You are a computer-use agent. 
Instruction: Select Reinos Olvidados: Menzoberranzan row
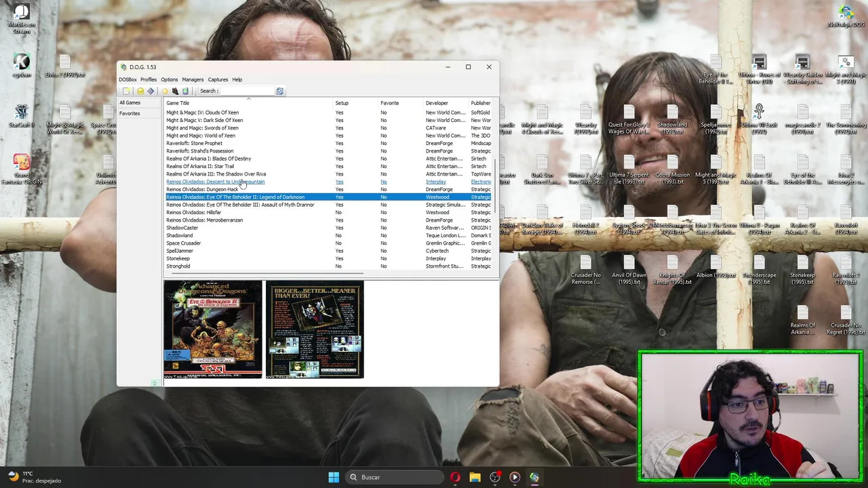328,220
